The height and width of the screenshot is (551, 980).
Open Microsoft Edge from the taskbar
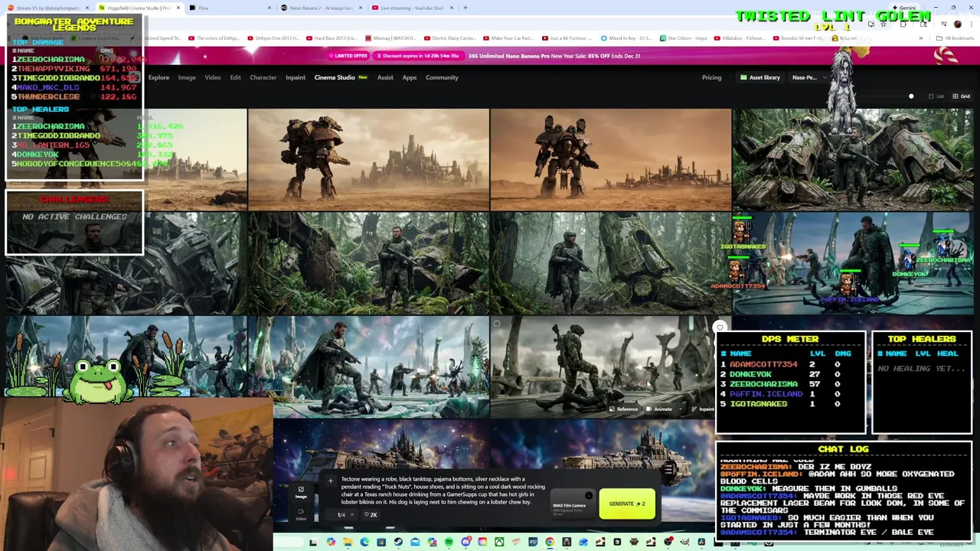coord(364,543)
